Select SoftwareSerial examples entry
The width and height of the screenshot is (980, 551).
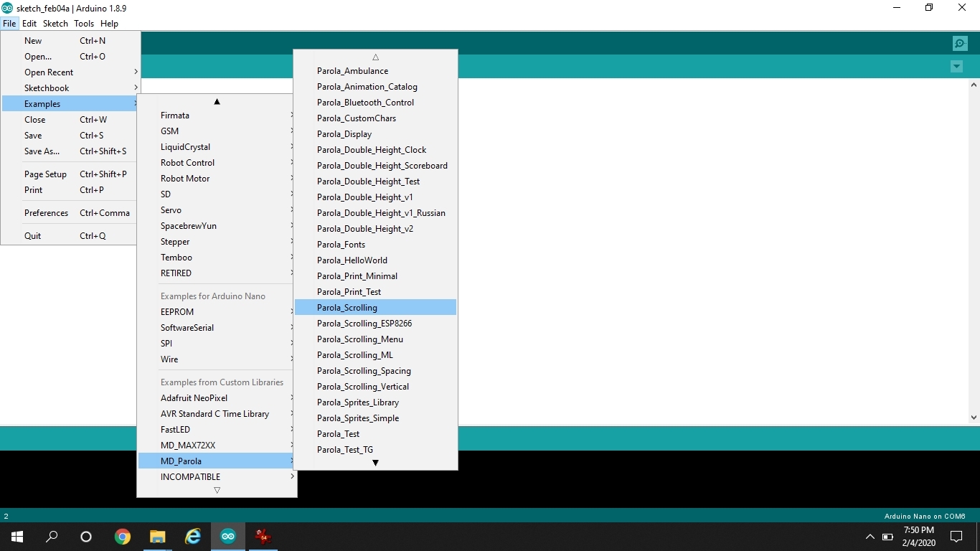[217, 328]
